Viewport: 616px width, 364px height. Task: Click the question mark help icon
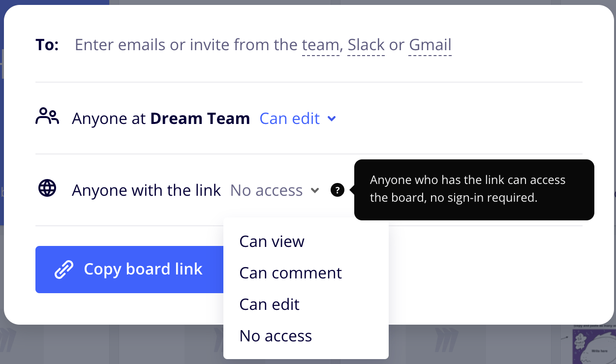tap(338, 190)
